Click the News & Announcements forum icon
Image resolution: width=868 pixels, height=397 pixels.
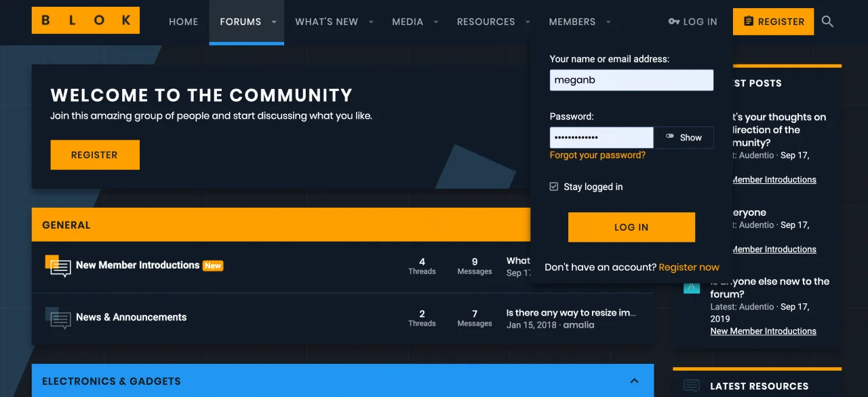[x=58, y=318]
